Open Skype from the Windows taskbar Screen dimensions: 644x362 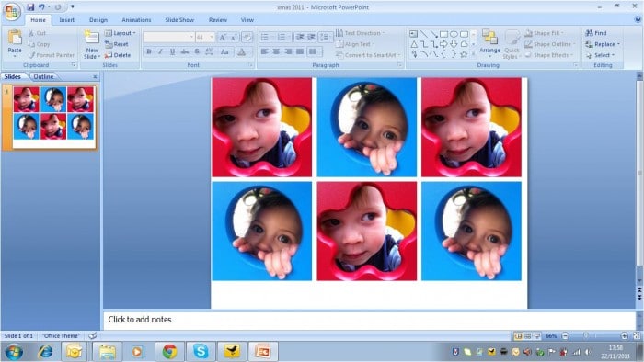tap(201, 351)
